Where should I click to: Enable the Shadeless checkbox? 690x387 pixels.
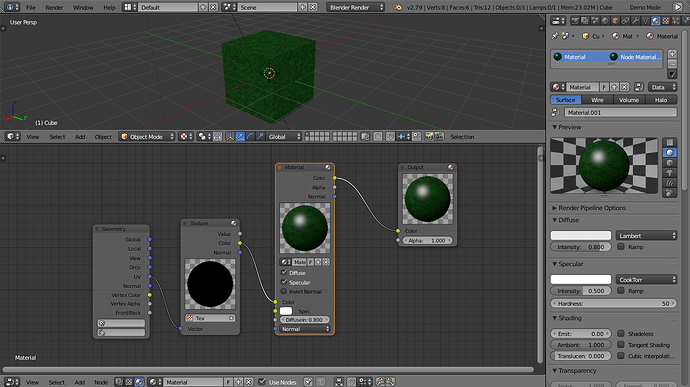621,333
